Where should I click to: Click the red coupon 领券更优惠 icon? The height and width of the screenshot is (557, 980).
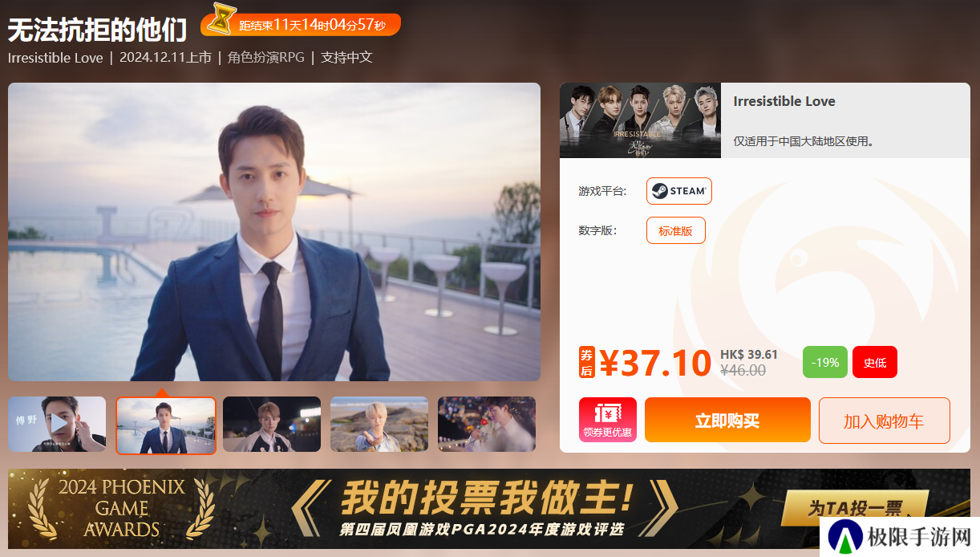[x=607, y=420]
